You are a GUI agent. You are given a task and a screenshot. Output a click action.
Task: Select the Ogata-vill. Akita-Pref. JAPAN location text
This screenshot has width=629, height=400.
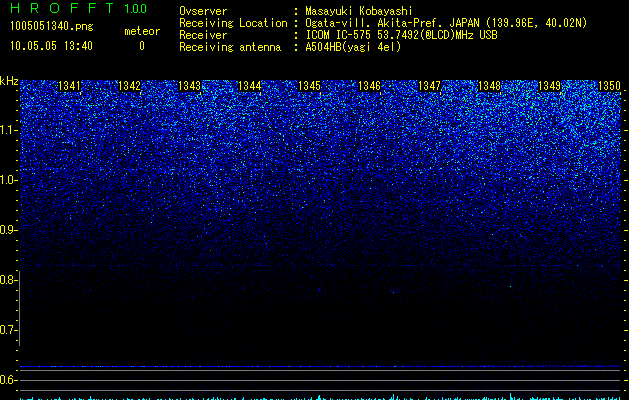[446, 23]
